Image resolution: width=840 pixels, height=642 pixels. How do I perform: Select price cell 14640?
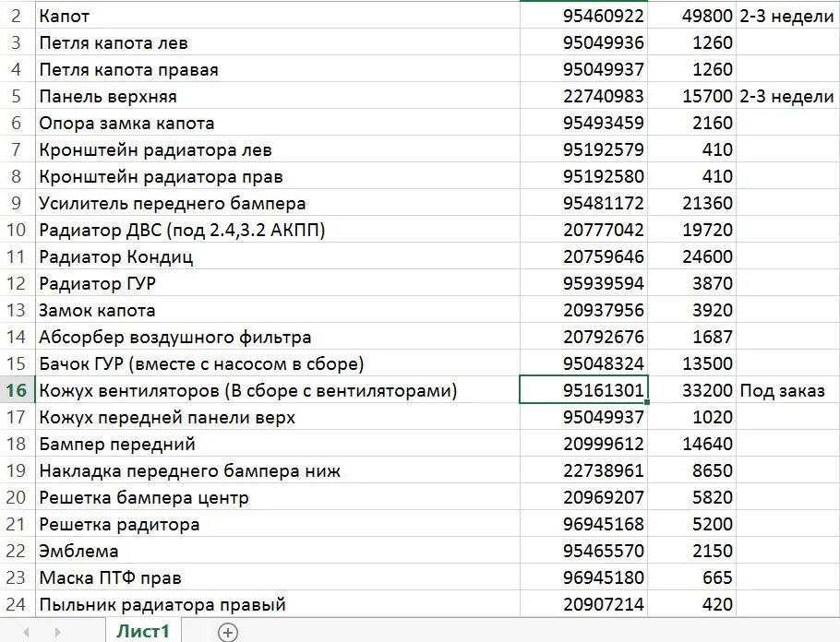(692, 444)
